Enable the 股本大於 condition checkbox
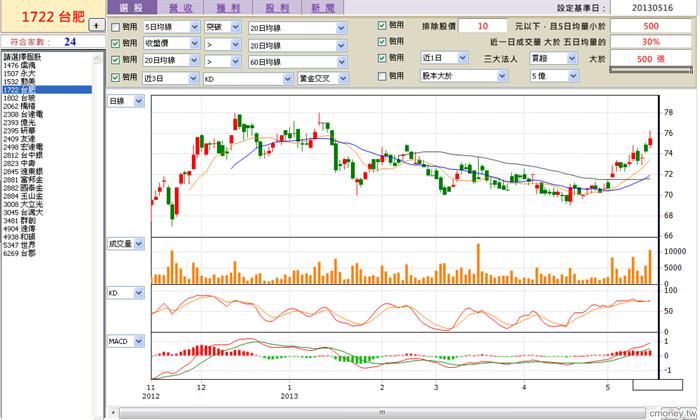The image size is (700, 420). [382, 76]
